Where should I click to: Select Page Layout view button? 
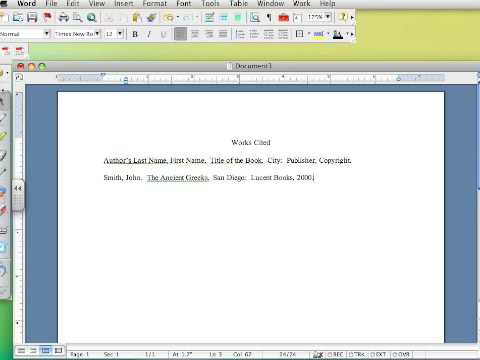45,350
